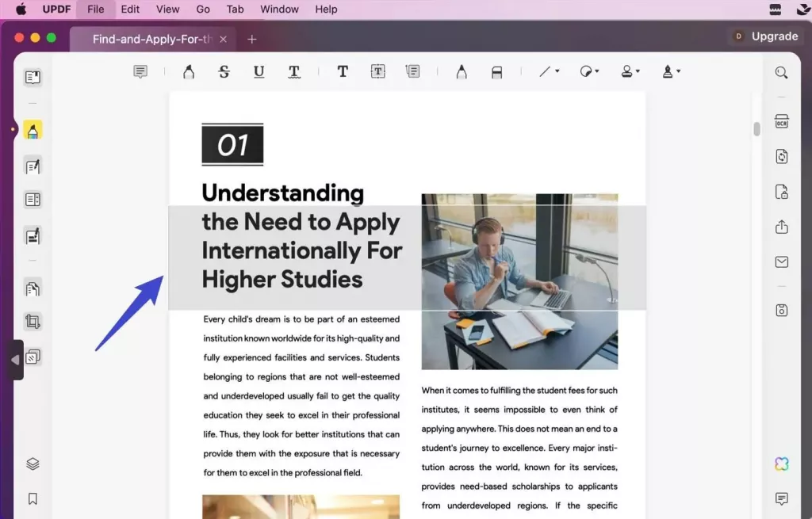Switch to the Find-and-Apply-For document tab
The height and width of the screenshot is (519, 812).
pos(152,40)
